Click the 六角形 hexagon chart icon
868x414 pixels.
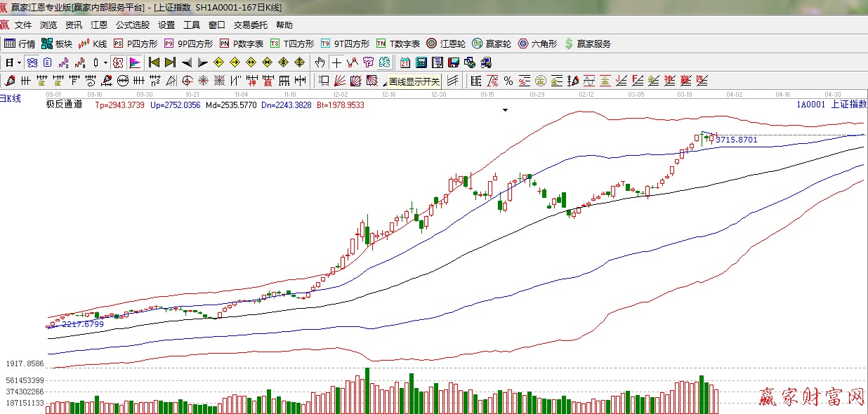tap(537, 44)
